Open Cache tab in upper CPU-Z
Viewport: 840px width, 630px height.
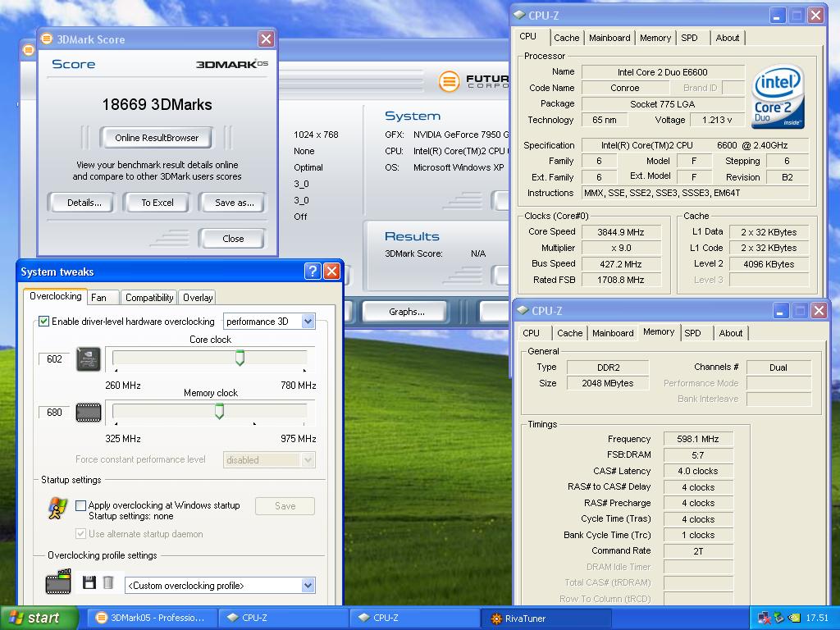566,38
